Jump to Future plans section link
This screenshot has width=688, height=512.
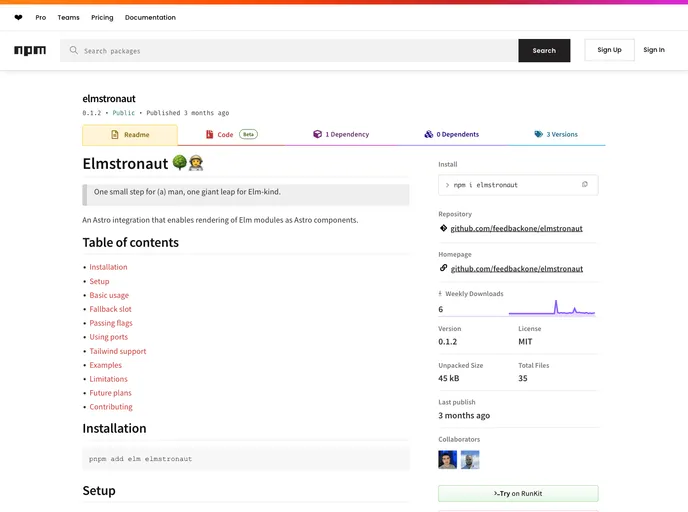(x=111, y=393)
